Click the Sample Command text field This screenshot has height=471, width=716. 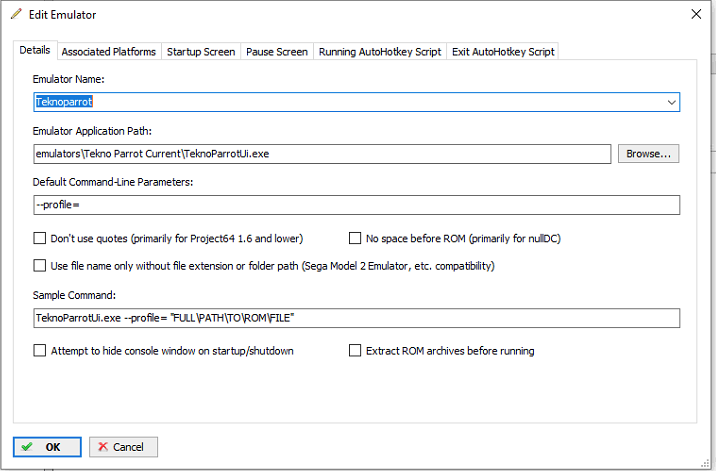click(357, 318)
